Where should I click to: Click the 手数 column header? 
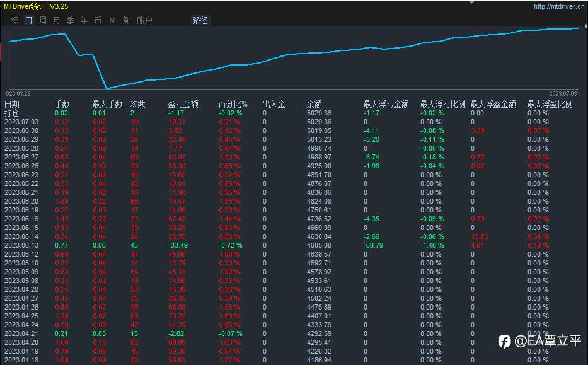(x=62, y=104)
